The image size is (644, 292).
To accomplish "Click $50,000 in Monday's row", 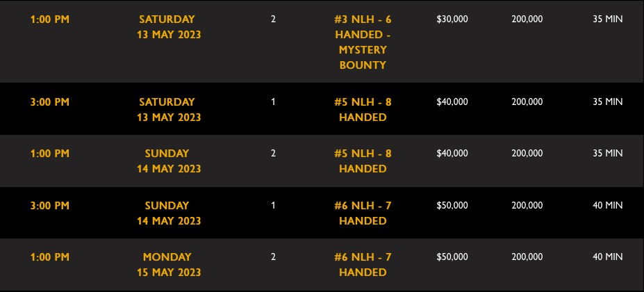I will point(452,257).
